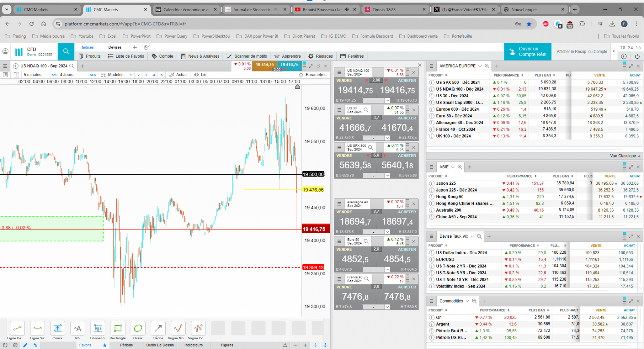The image size is (644, 349).
Task: Open the News & Analyses menu
Action: point(200,56)
